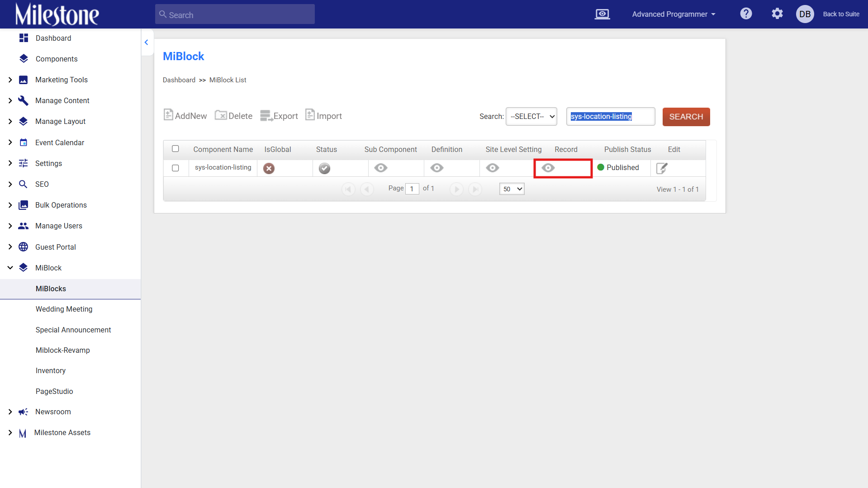Click the Dashboard icon in sidebar
Image resolution: width=868 pixels, height=488 pixels.
[x=24, y=38]
